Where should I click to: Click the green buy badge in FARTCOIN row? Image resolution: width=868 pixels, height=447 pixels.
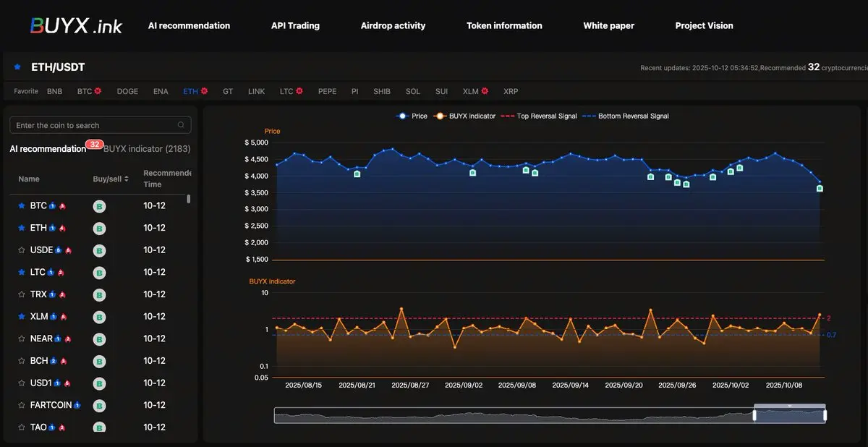(100, 406)
